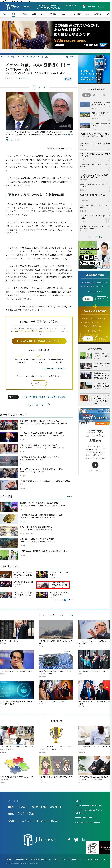
Task: Click the Trump and Rouhani article photo
Action: 39,111
